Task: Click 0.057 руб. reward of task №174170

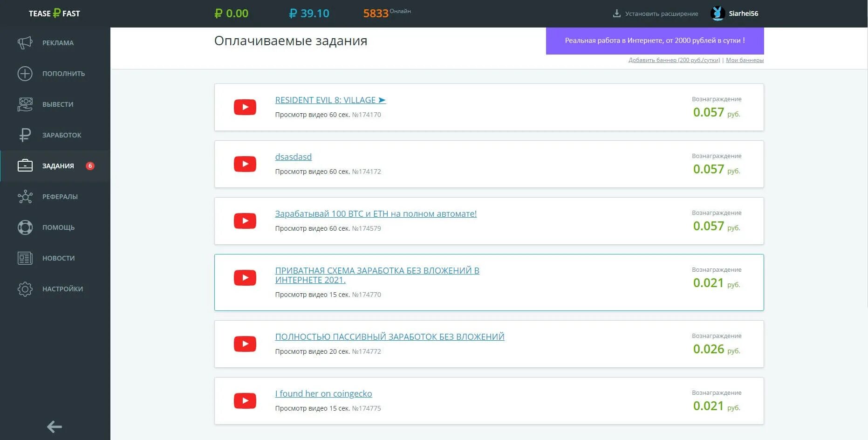Action: coord(716,112)
